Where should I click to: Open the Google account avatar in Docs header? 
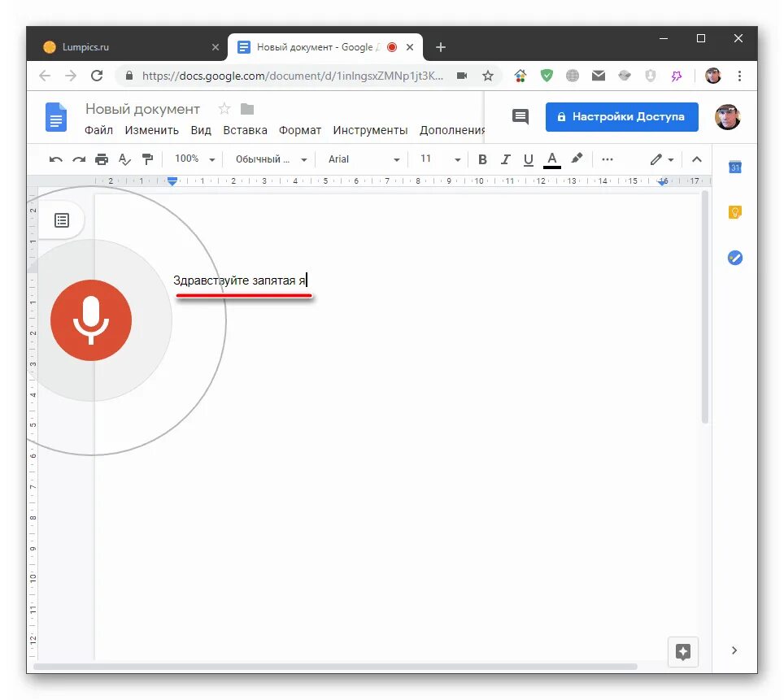[x=727, y=117]
